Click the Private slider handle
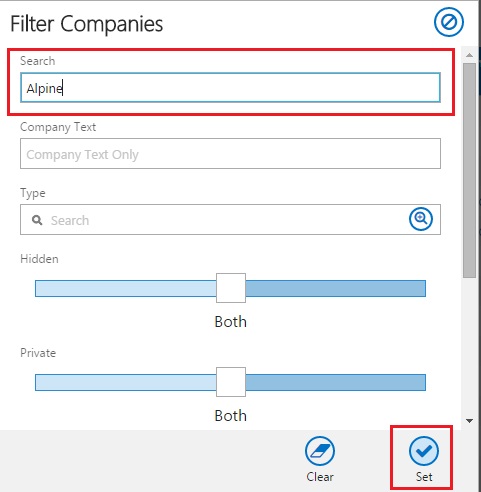 pyautogui.click(x=231, y=382)
